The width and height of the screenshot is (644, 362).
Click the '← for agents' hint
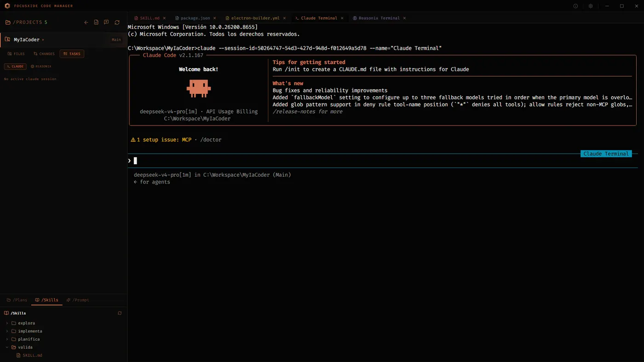152,182
